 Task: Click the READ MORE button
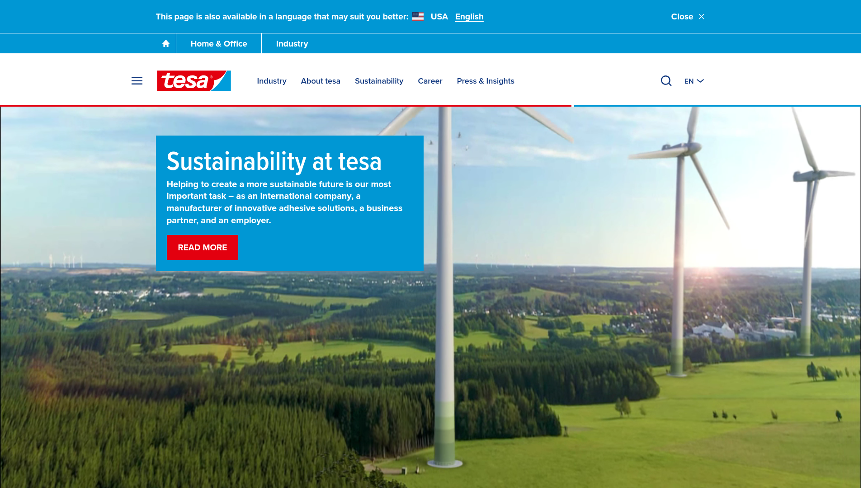[203, 248]
